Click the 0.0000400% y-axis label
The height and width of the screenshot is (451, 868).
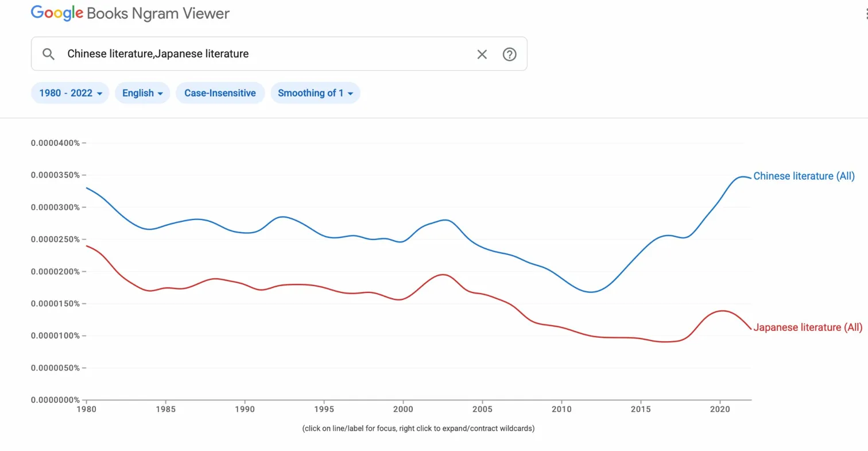pyautogui.click(x=56, y=143)
